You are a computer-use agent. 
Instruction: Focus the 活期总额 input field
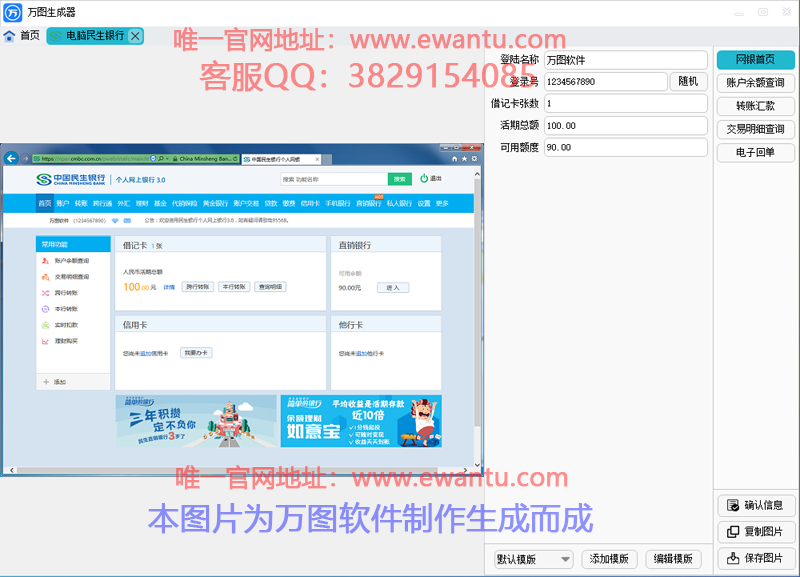click(626, 126)
